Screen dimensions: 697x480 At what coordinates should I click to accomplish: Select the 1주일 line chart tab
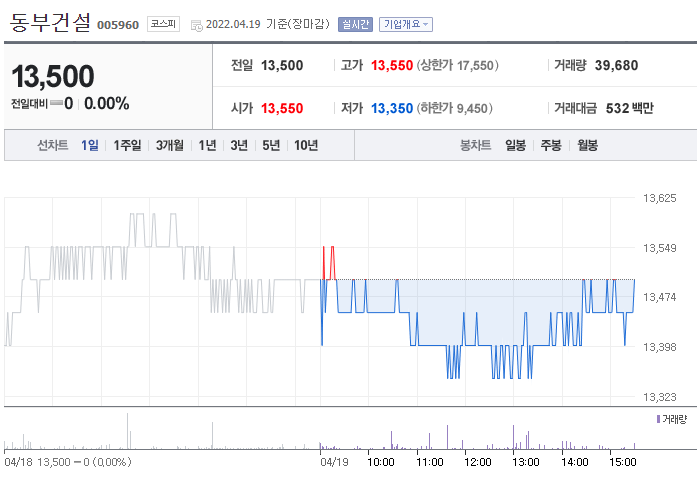click(x=127, y=145)
